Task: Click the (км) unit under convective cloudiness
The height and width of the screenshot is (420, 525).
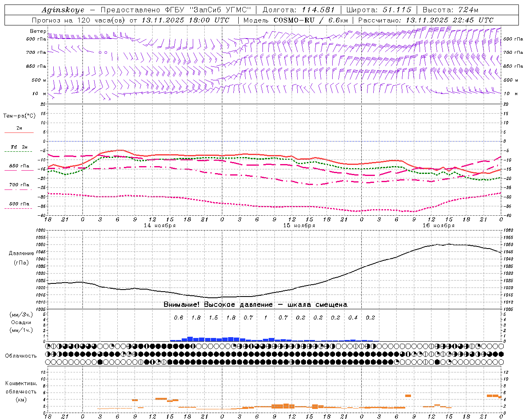Action: (21, 399)
